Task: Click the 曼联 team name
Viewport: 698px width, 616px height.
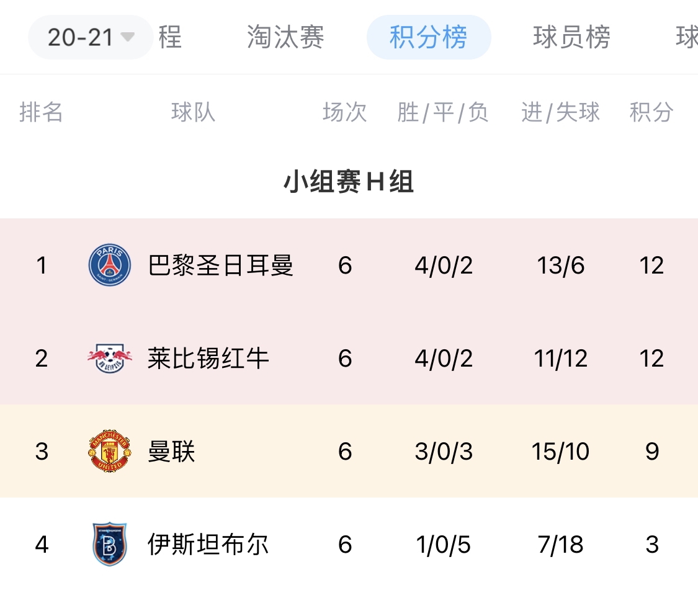Action: [171, 452]
